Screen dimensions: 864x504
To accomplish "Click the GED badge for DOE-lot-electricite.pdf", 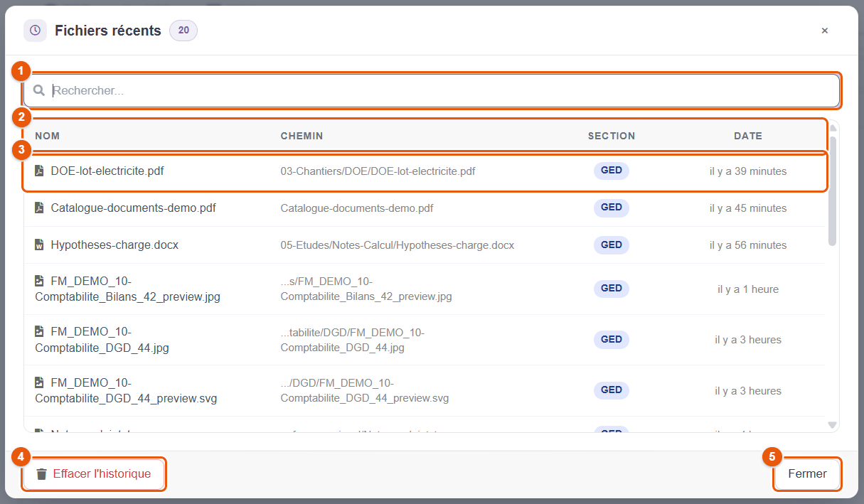I will (x=612, y=171).
